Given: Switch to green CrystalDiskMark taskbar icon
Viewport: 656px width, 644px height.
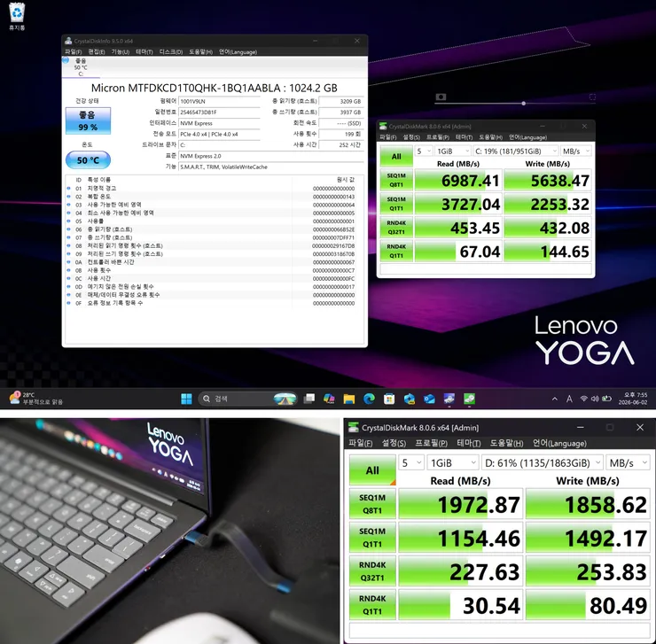Looking at the screenshot, I should [x=470, y=399].
